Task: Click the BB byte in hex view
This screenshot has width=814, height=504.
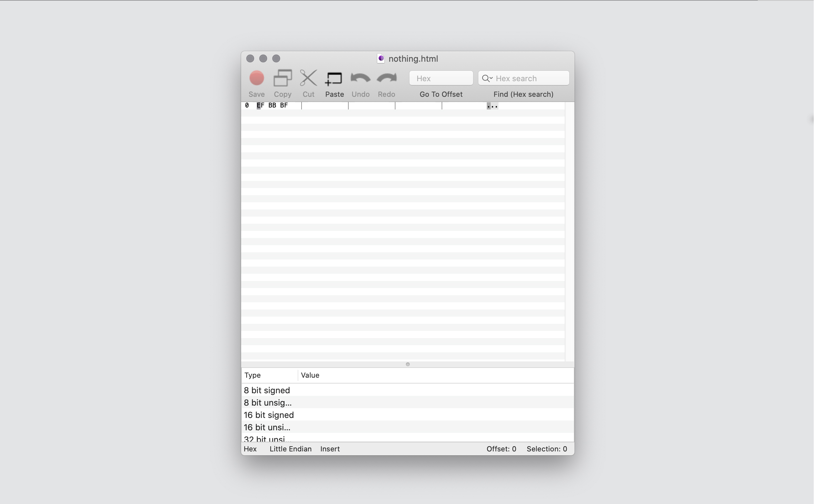Action: tap(272, 105)
